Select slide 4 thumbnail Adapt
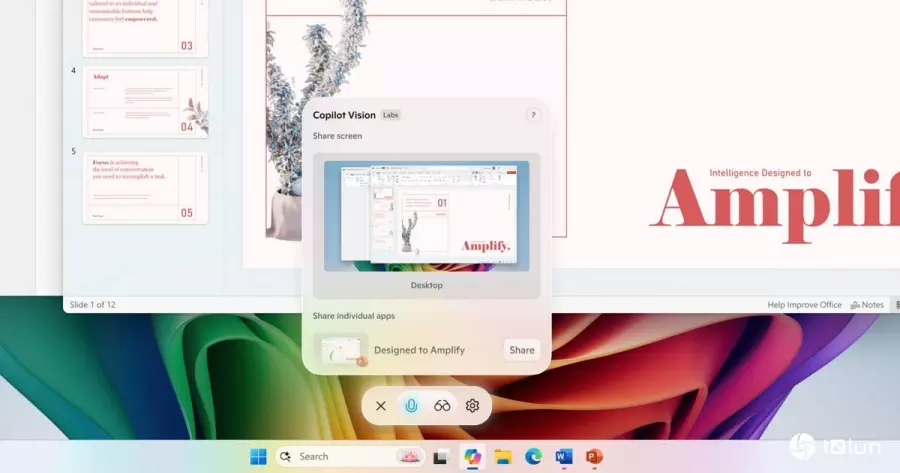Screen dimensions: 900x473 pos(145,102)
